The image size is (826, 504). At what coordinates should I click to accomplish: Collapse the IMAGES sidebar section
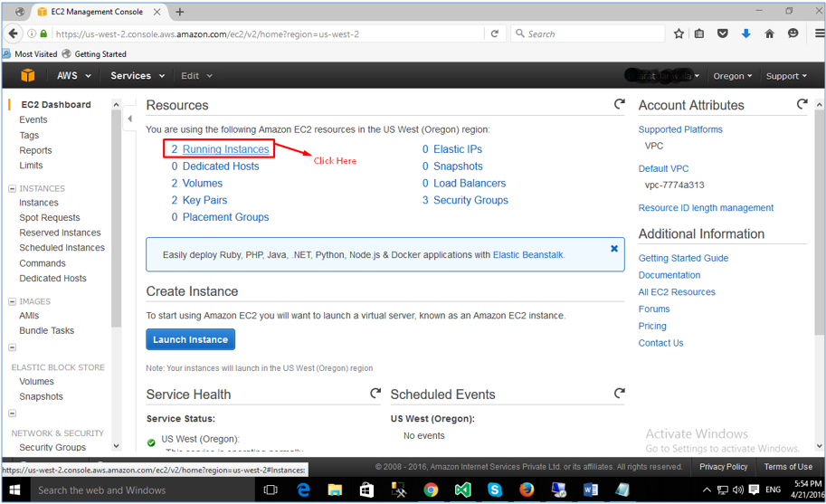click(x=12, y=302)
